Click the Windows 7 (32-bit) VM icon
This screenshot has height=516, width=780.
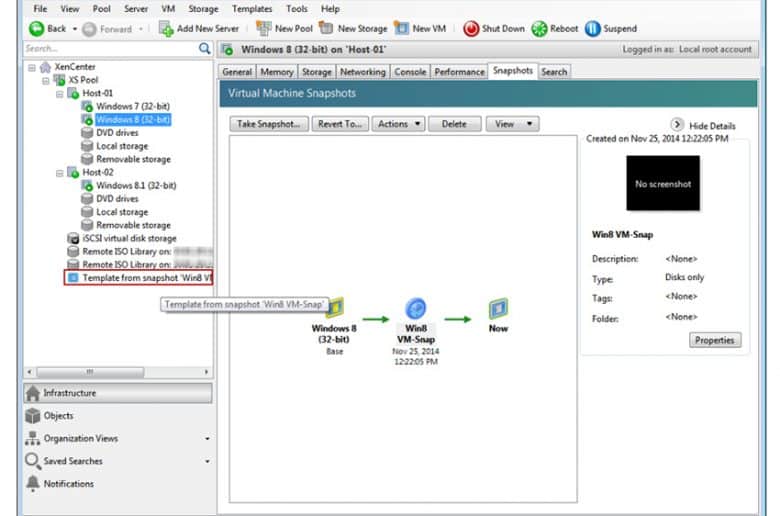(x=87, y=106)
